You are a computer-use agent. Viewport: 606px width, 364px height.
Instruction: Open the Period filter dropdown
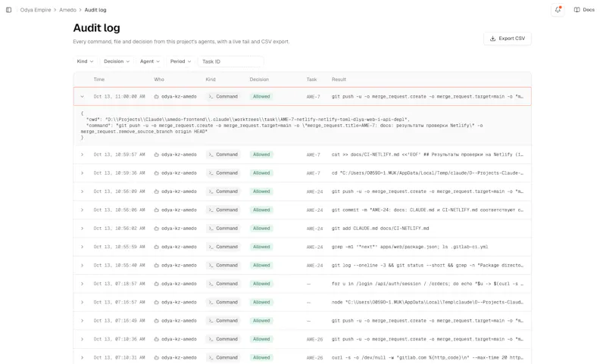[181, 61]
